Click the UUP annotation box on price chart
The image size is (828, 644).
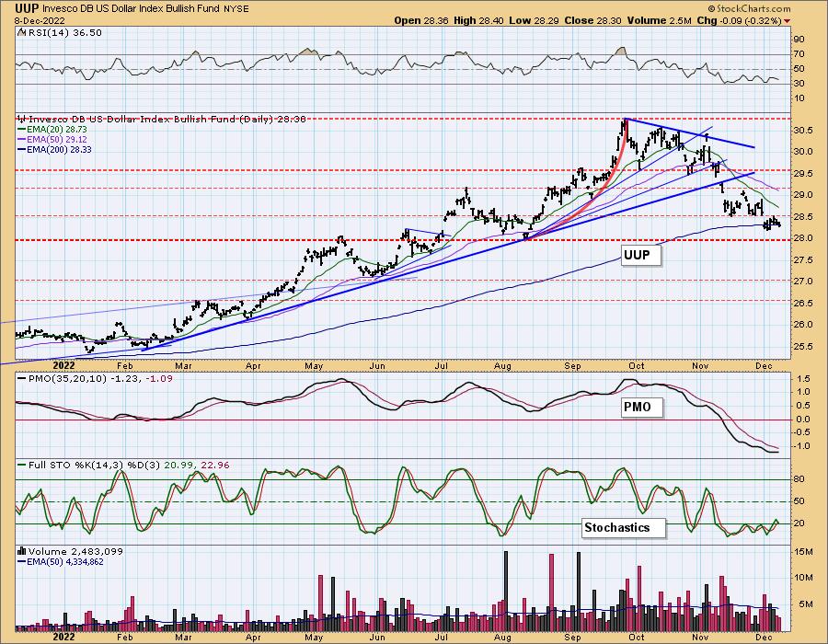[640, 256]
